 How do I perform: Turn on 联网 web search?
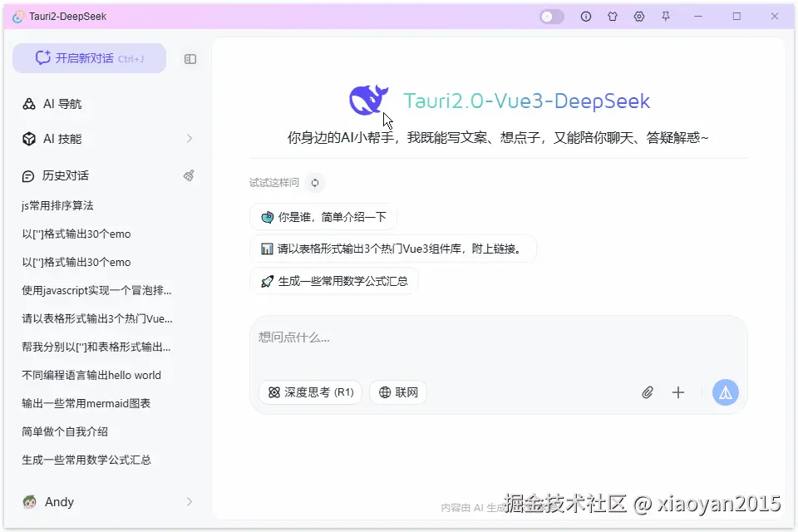pos(398,392)
